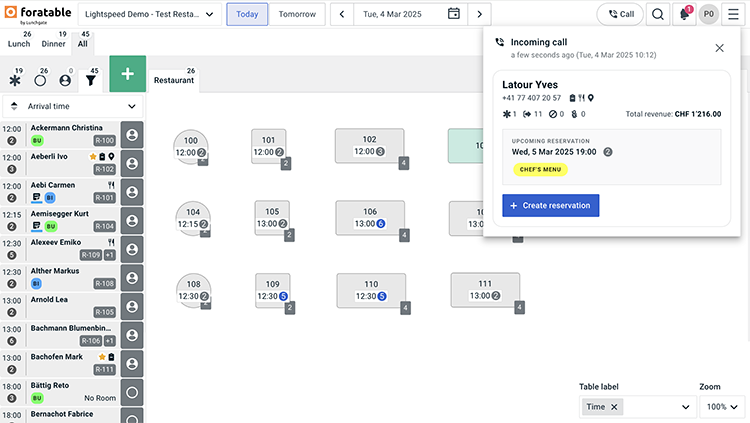This screenshot has width=750, height=423.
Task: Click the green add reservation plus button
Action: tap(127, 75)
